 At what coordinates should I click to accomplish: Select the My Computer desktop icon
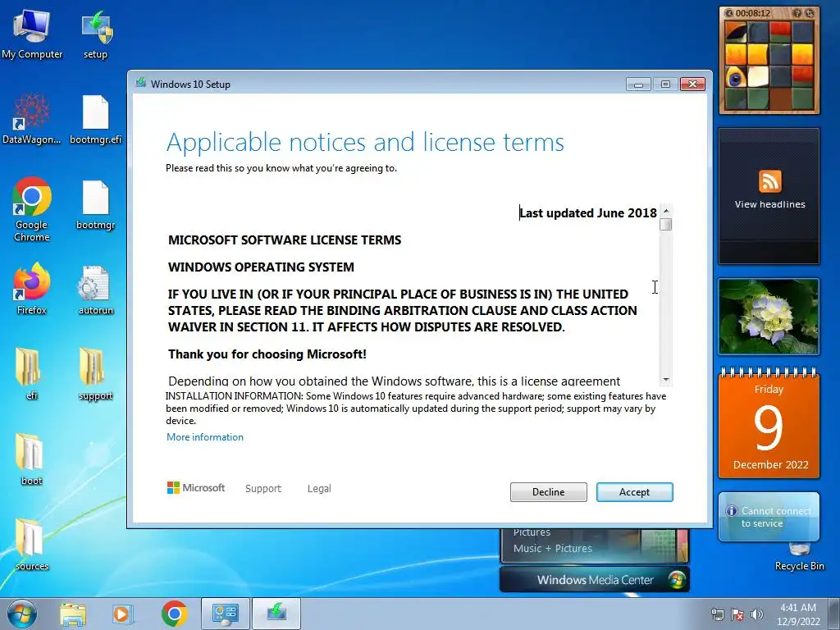point(32,34)
